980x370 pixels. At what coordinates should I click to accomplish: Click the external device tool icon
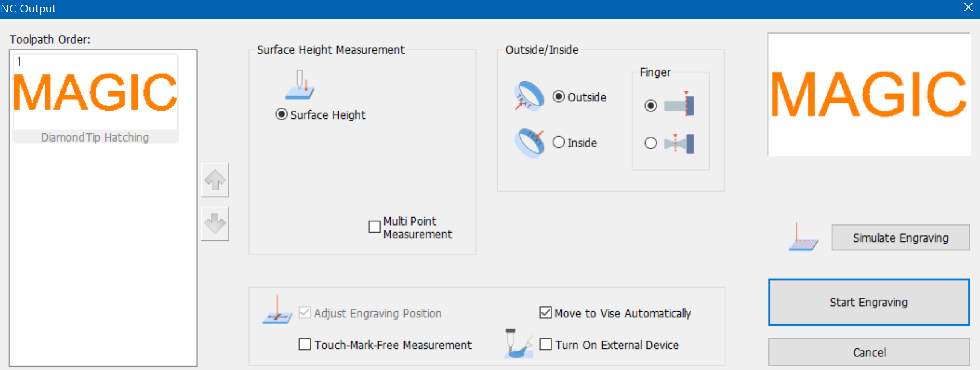(x=518, y=343)
